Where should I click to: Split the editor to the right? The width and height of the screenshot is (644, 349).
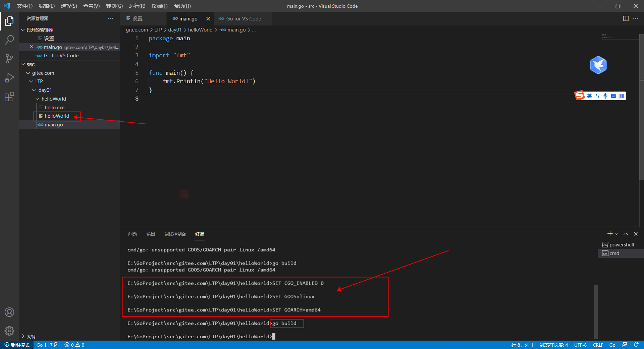click(626, 18)
